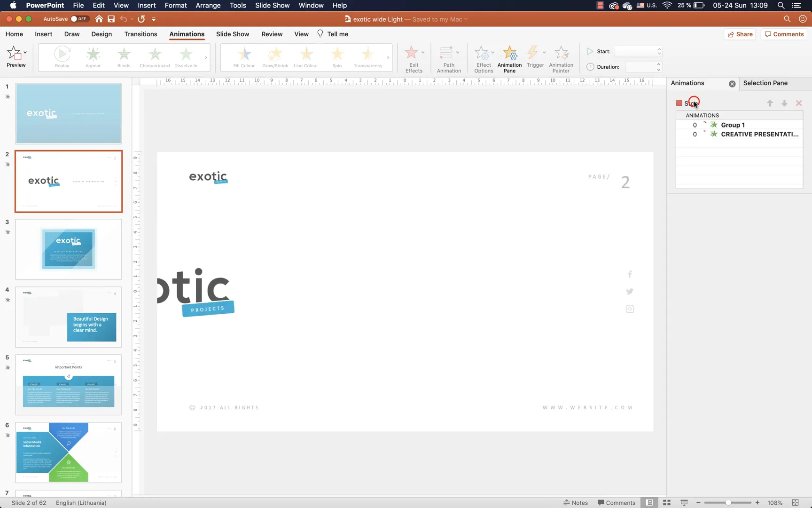The height and width of the screenshot is (508, 812).
Task: Click the Share button
Action: pyautogui.click(x=740, y=34)
